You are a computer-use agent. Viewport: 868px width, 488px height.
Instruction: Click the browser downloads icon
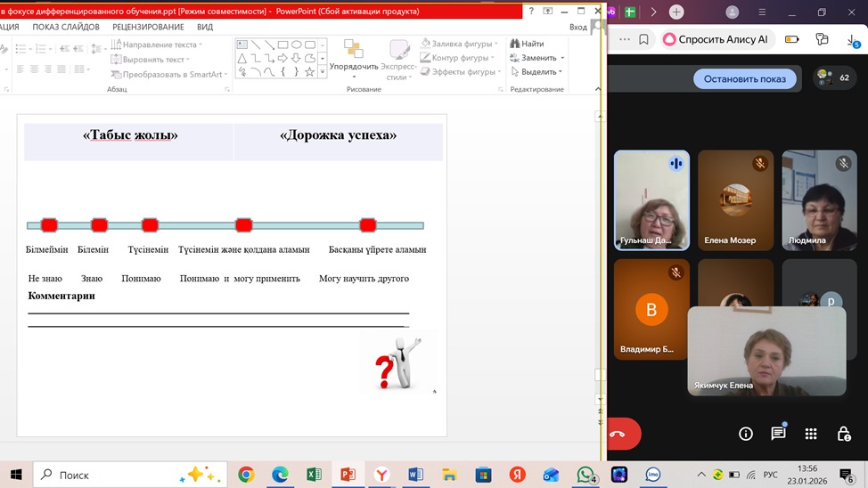click(853, 40)
